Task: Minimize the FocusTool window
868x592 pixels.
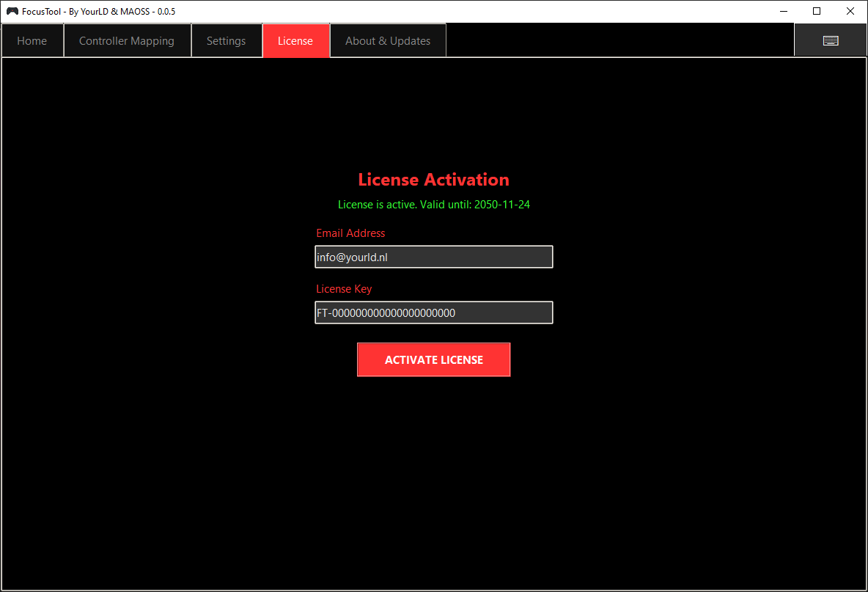Action: pos(783,11)
